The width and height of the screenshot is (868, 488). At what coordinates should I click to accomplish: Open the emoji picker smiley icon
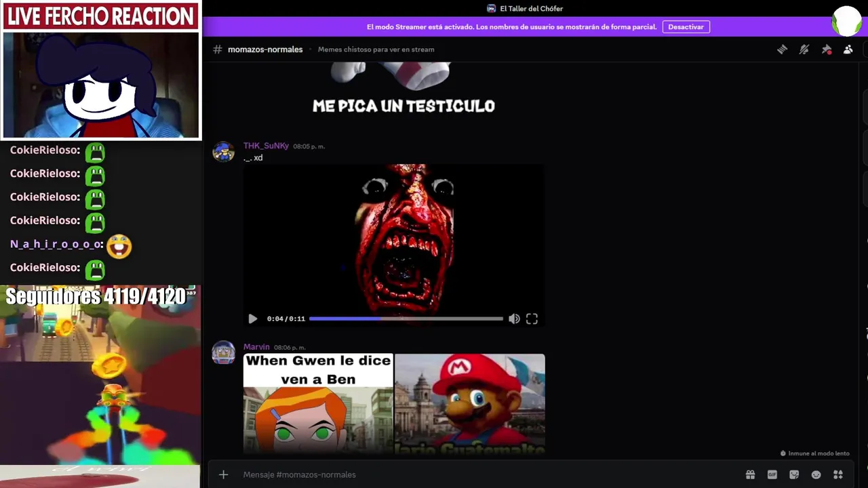[816, 474]
